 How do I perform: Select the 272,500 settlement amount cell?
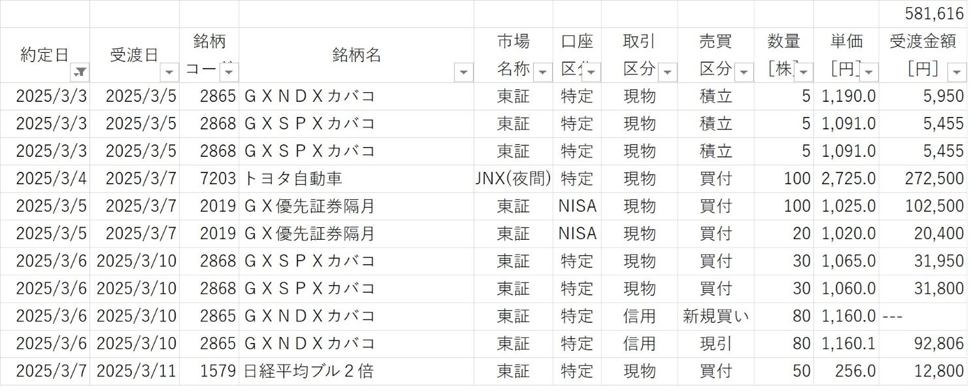[923, 178]
